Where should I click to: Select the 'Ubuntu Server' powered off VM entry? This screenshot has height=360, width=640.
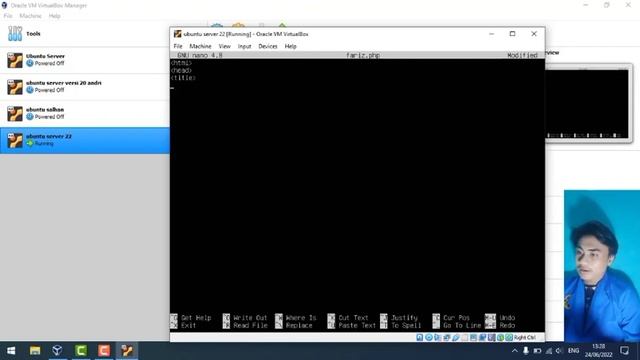point(84,60)
